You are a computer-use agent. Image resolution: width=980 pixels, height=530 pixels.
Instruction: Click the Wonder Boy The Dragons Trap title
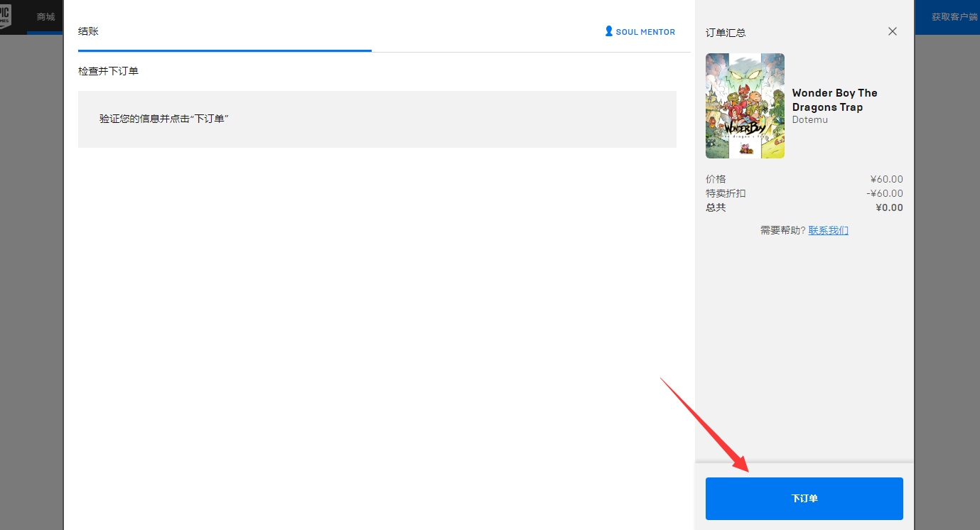pos(835,100)
